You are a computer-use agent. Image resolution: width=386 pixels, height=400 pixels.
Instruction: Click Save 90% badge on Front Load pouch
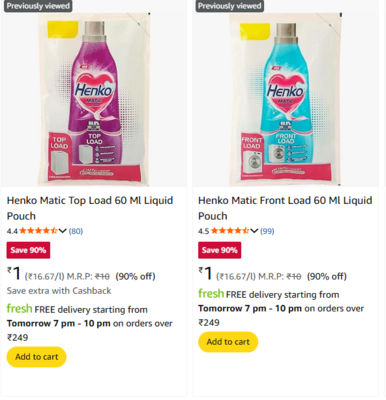point(220,250)
